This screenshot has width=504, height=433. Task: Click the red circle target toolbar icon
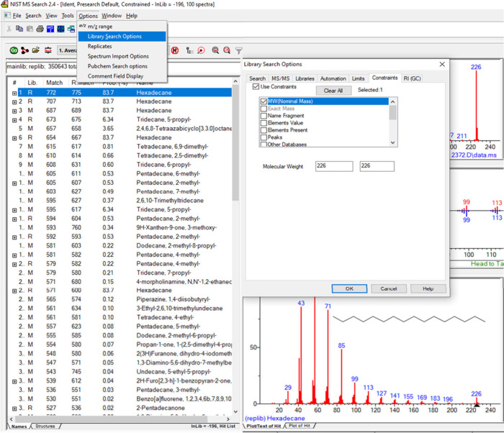[201, 50]
